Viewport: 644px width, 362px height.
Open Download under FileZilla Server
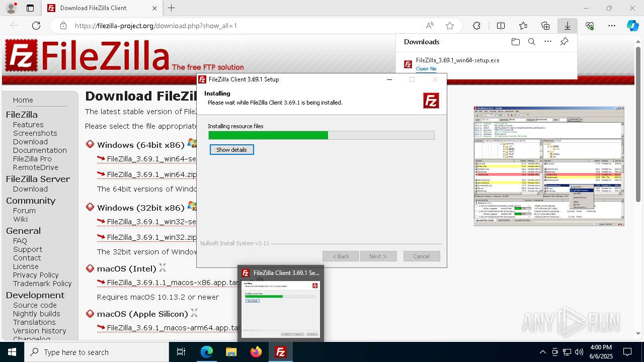pos(30,189)
